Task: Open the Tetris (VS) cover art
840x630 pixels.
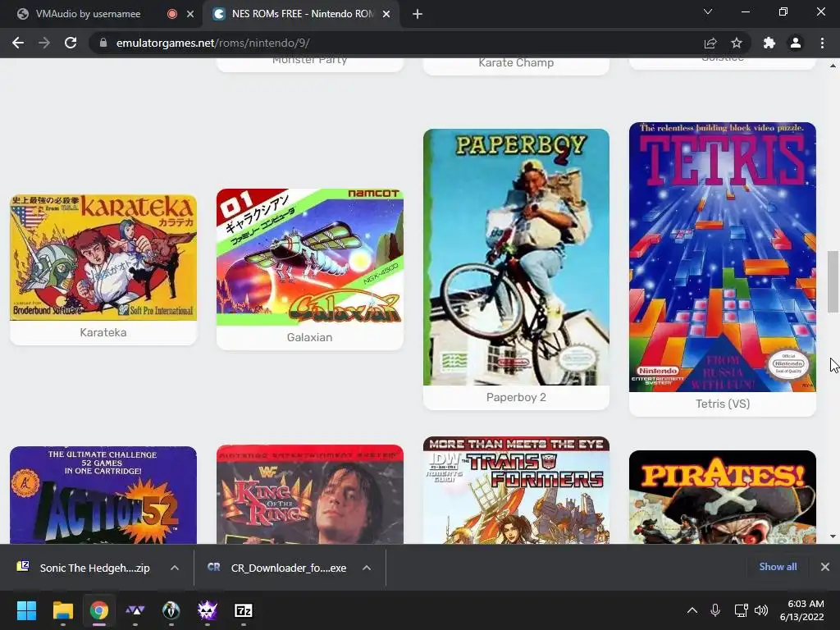Action: (722, 257)
